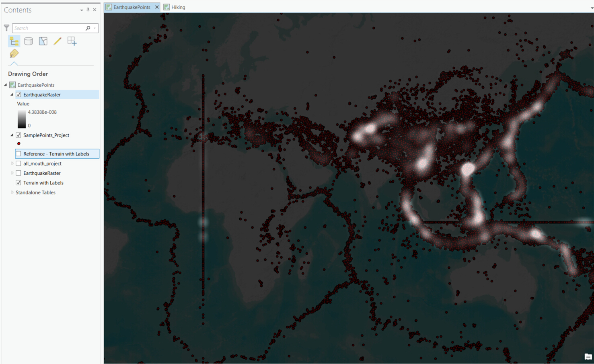Select List By Editing pencil icon

(58, 41)
